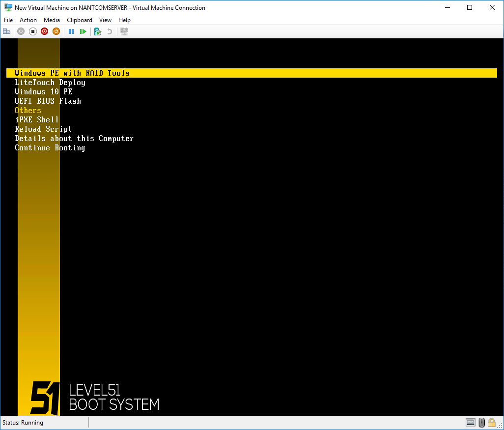The width and height of the screenshot is (504, 430).
Task: Create a checkpoint using the toolbar icon
Action: [98, 31]
